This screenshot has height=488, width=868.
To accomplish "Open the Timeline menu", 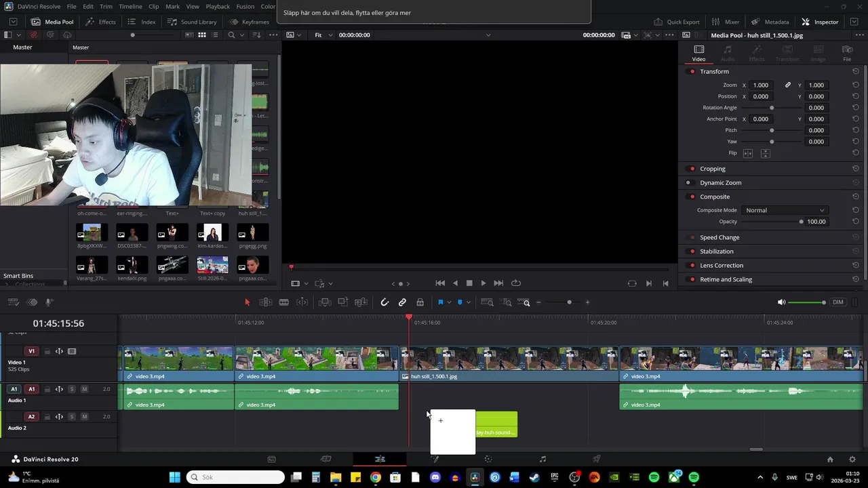I will pyautogui.click(x=130, y=7).
